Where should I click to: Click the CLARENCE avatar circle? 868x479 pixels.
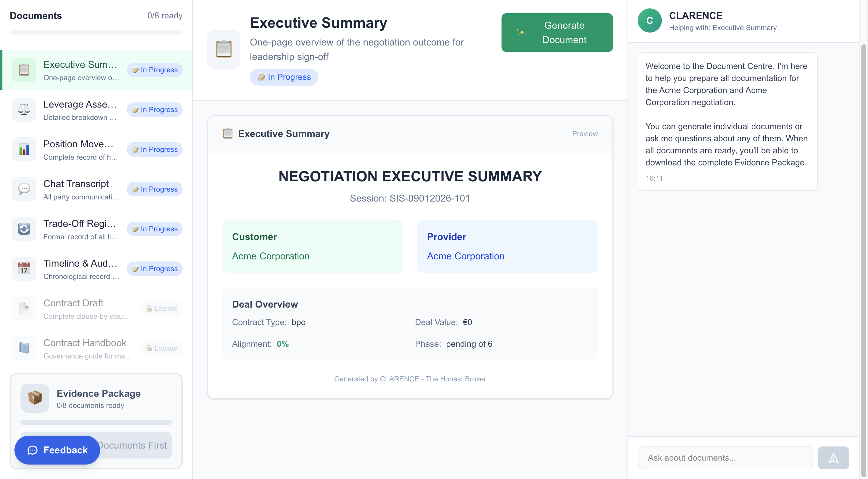(x=649, y=20)
